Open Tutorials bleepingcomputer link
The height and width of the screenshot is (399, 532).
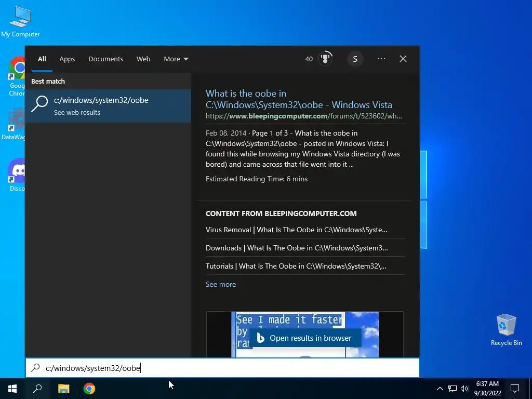(296, 266)
